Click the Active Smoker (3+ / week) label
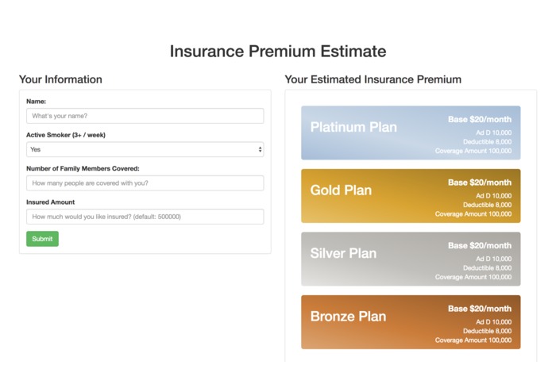The width and height of the screenshot is (552, 392). [x=66, y=135]
